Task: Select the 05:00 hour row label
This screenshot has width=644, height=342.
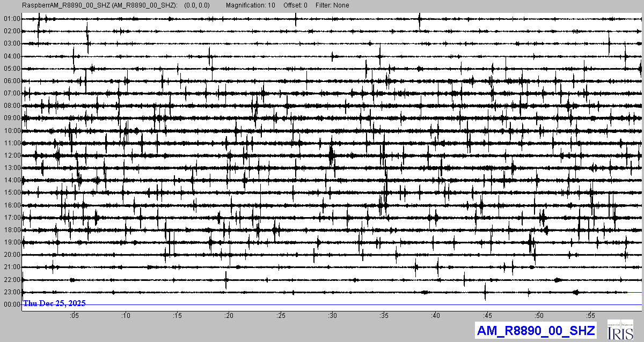Action: click(12, 69)
